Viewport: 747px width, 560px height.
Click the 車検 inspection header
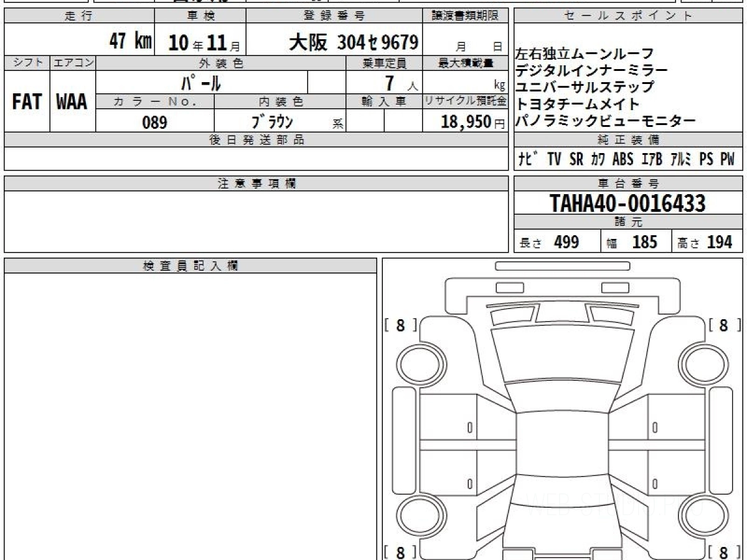tap(200, 16)
